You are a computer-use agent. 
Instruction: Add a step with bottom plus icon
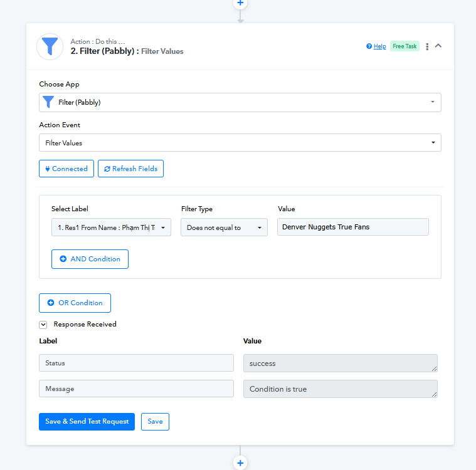click(x=240, y=462)
